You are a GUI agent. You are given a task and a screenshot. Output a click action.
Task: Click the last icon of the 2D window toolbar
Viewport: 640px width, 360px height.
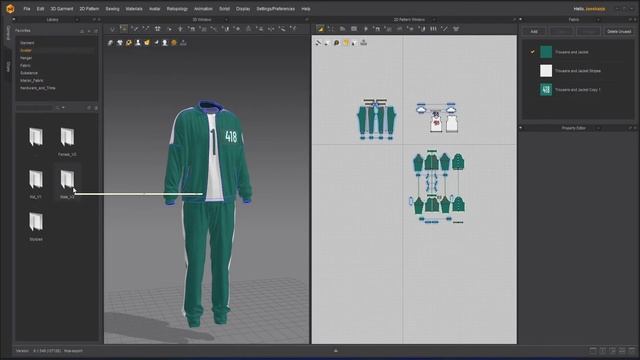tap(456, 29)
